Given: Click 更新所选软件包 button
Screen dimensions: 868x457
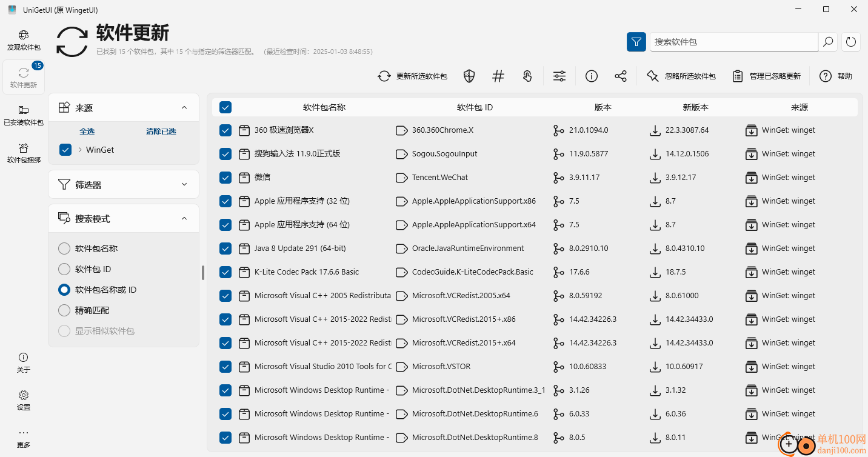Looking at the screenshot, I should [412, 76].
